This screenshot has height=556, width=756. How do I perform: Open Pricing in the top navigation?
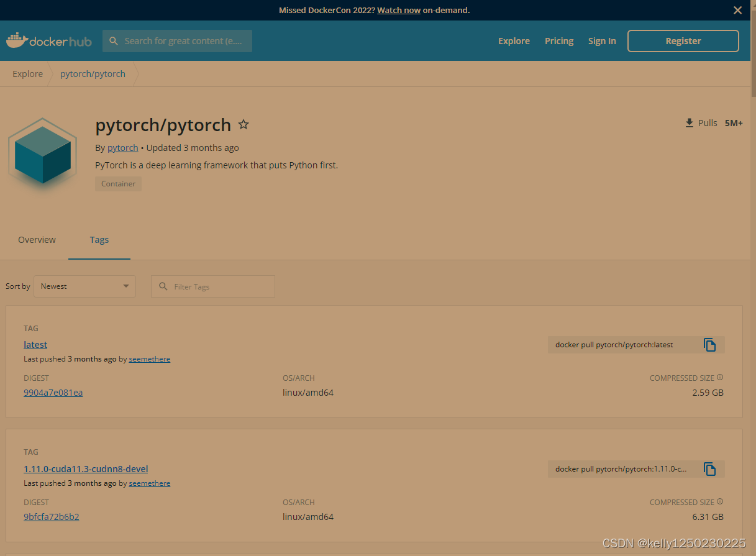559,41
